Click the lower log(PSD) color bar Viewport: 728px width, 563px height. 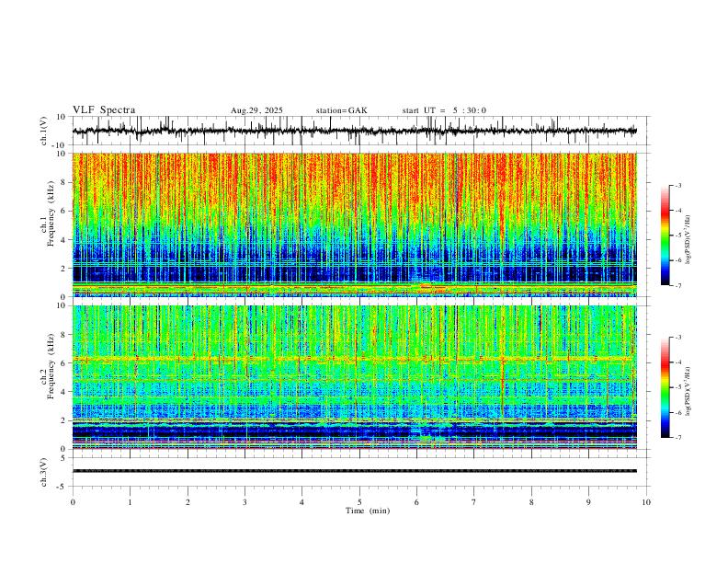(665, 387)
